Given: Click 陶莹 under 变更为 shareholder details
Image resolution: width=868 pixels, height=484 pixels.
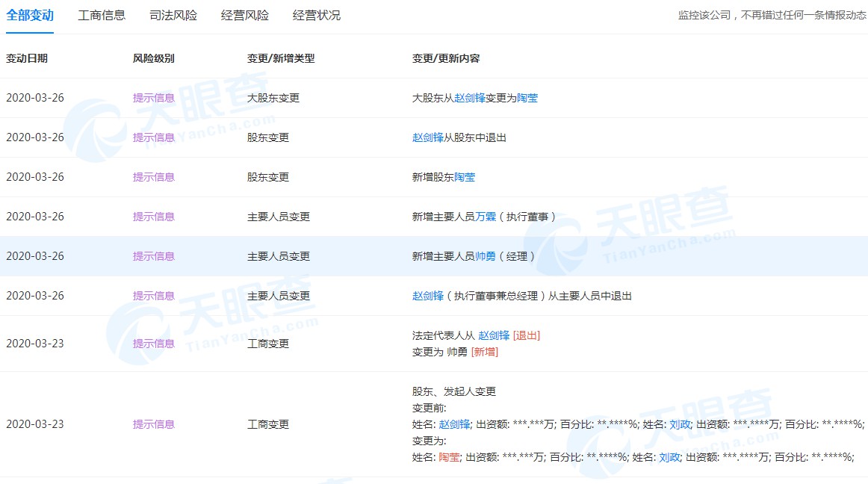Looking at the screenshot, I should pos(449,457).
